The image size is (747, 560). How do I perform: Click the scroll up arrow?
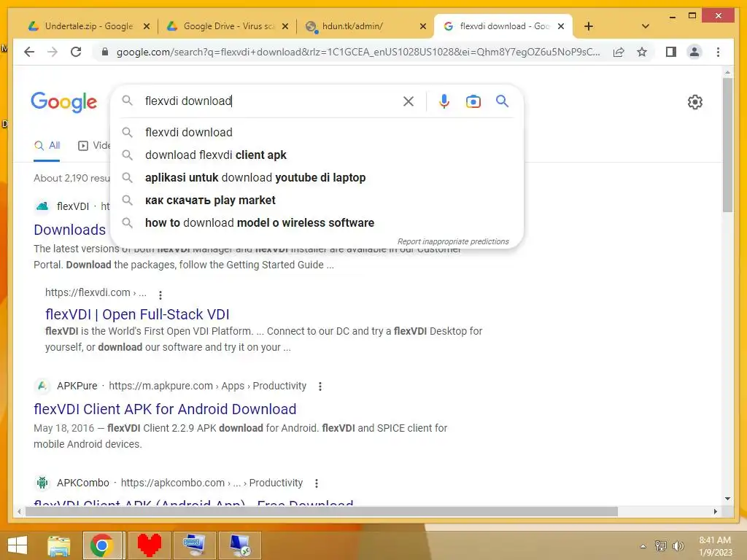coord(727,72)
